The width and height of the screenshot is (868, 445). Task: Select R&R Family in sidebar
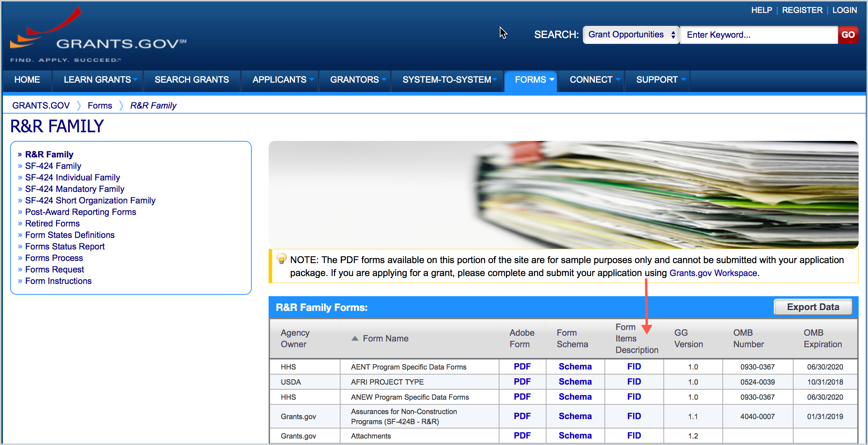point(49,154)
